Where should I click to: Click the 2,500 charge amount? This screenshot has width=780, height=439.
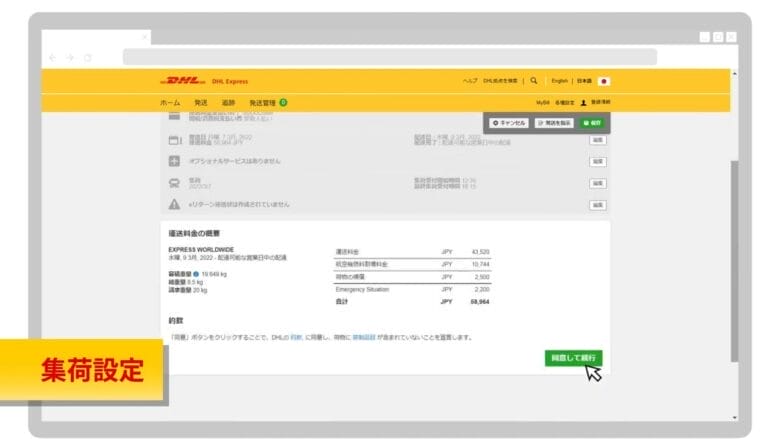pyautogui.click(x=482, y=277)
